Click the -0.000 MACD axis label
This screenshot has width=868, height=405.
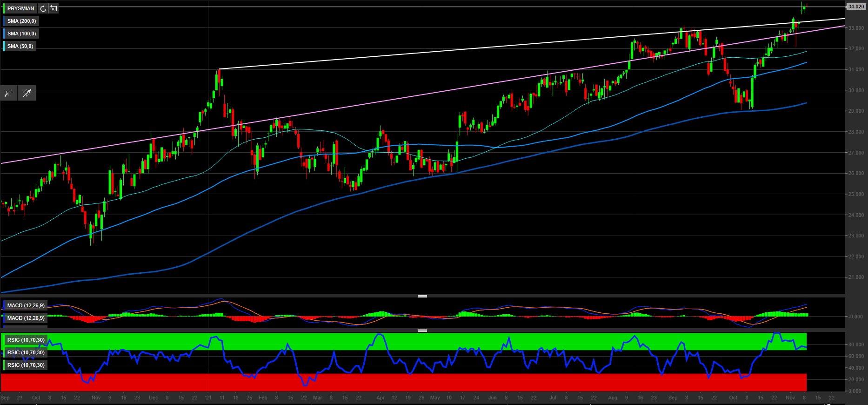856,317
